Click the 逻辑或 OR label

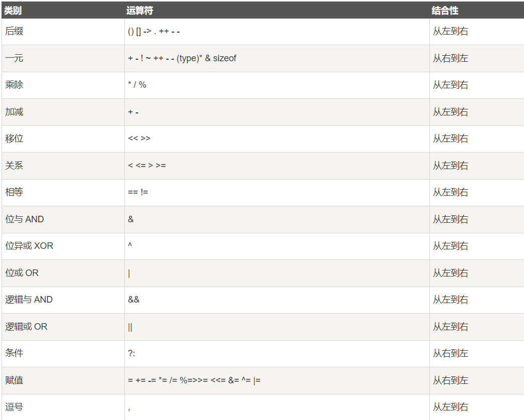point(27,327)
